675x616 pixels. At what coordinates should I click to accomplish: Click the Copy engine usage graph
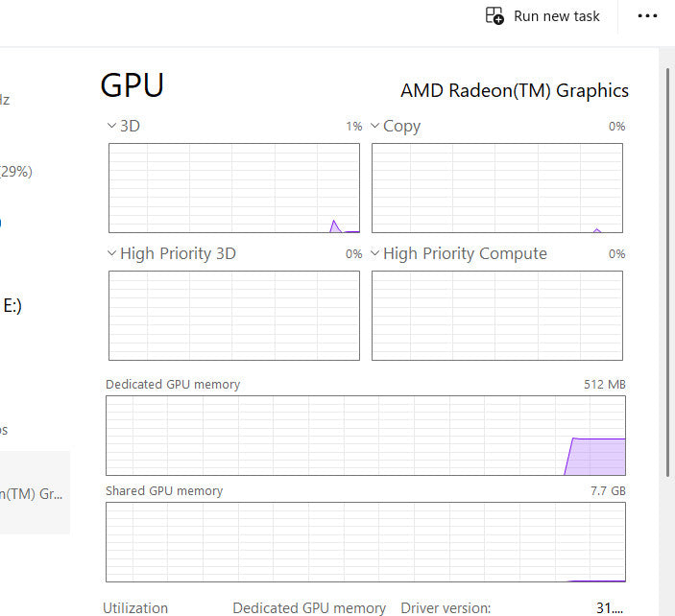496,188
